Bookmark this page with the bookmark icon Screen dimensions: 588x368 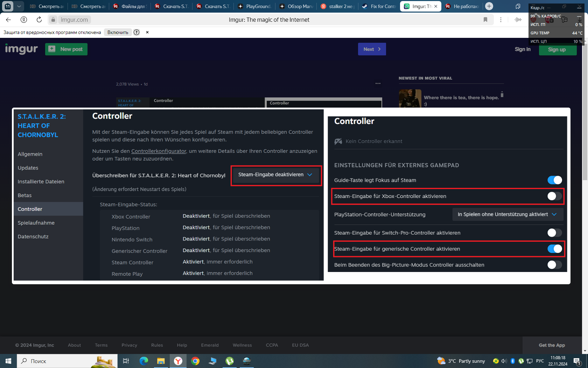tap(485, 20)
